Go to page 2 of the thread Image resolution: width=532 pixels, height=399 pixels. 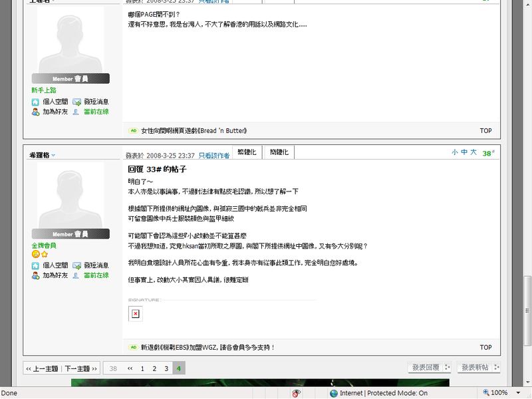click(154, 368)
